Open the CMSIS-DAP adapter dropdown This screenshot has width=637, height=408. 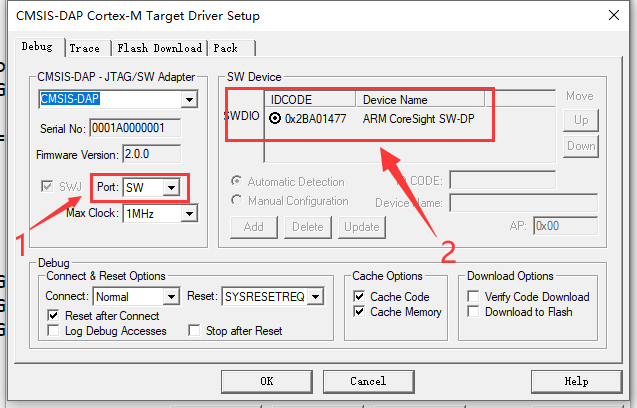tap(189, 99)
